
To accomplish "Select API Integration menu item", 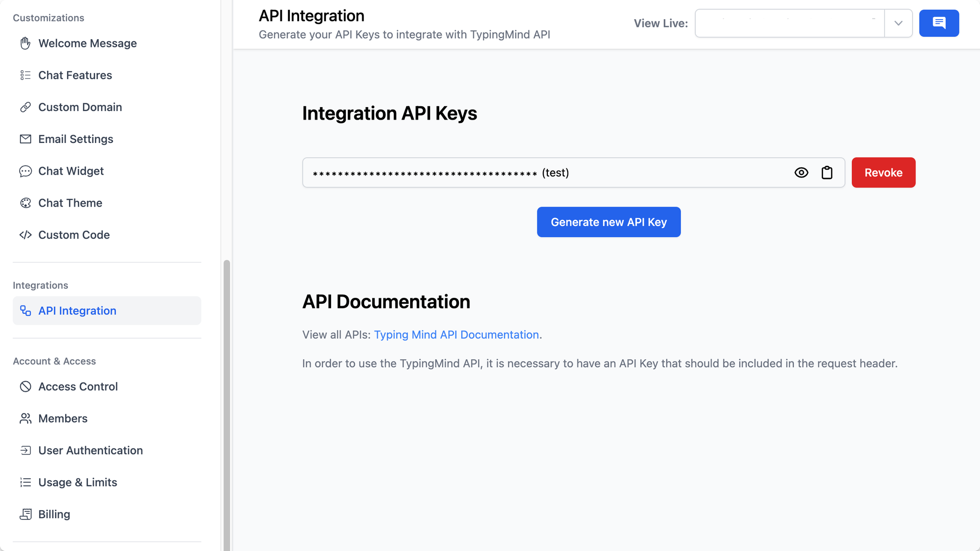I will point(107,311).
